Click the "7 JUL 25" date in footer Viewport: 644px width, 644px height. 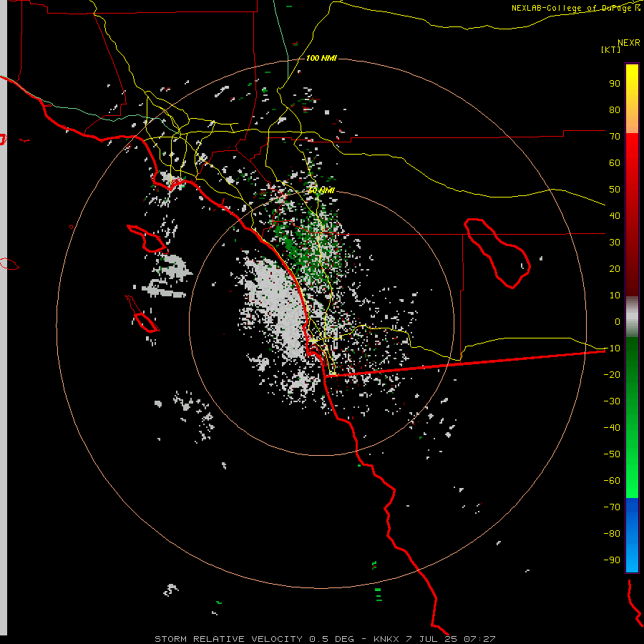[x=431, y=639]
